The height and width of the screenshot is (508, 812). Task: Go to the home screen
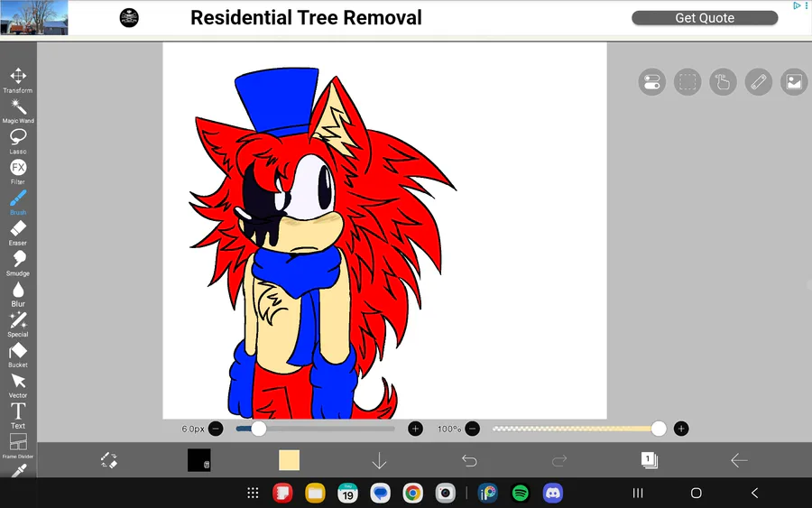[x=697, y=493]
